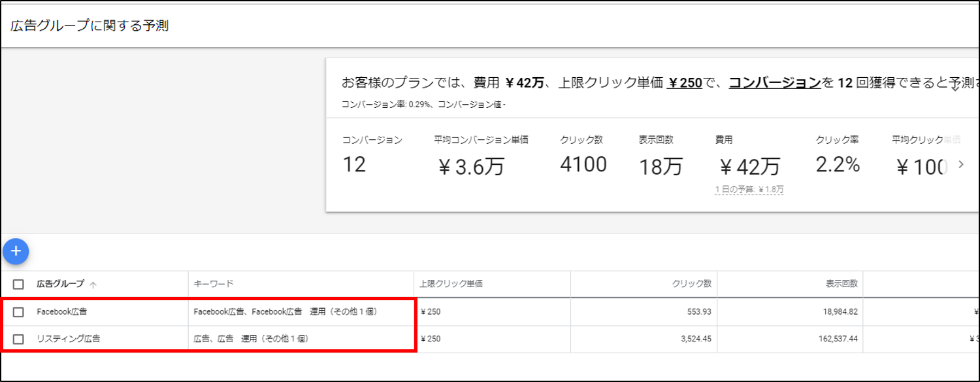Viewport: 980px width, 382px height.
Task: Tick the select-all checkbox in table header
Action: pos(18,285)
